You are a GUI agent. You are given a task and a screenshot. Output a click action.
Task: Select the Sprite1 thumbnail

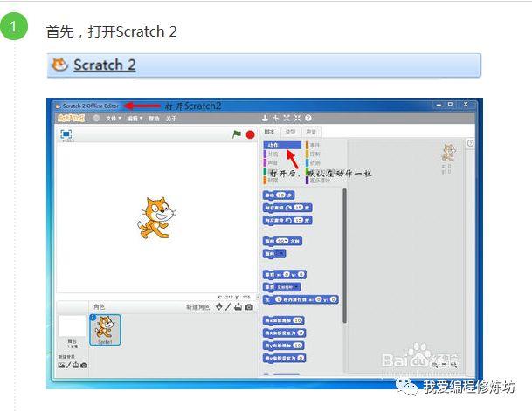[105, 330]
